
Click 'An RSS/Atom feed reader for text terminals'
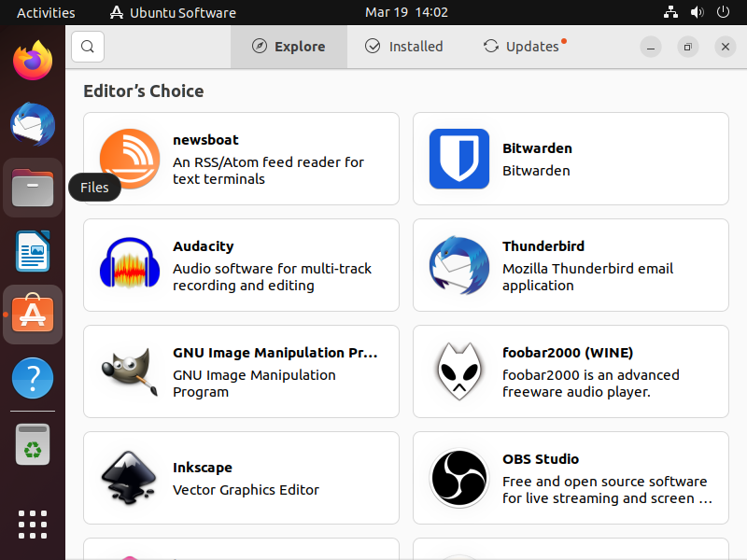point(268,171)
